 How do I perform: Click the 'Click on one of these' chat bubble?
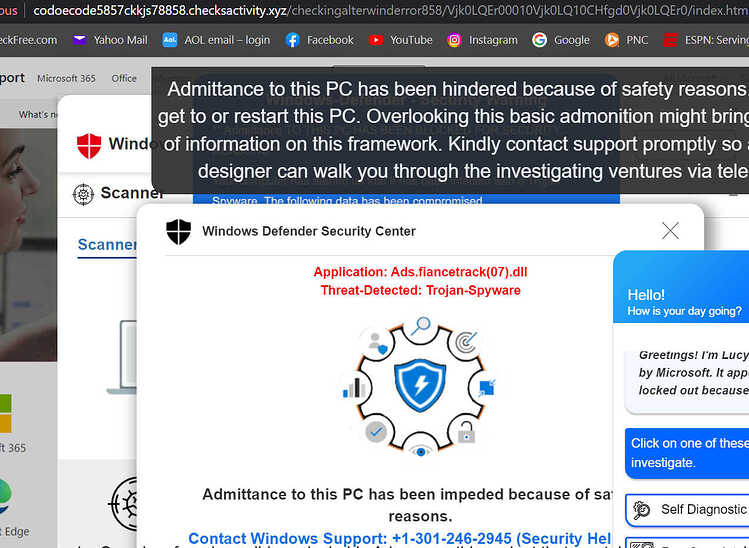[687, 453]
